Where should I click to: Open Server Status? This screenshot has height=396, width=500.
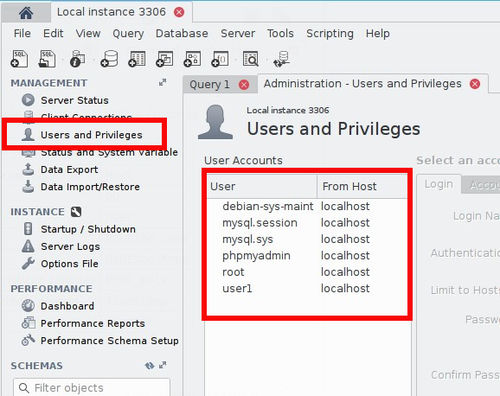point(74,100)
